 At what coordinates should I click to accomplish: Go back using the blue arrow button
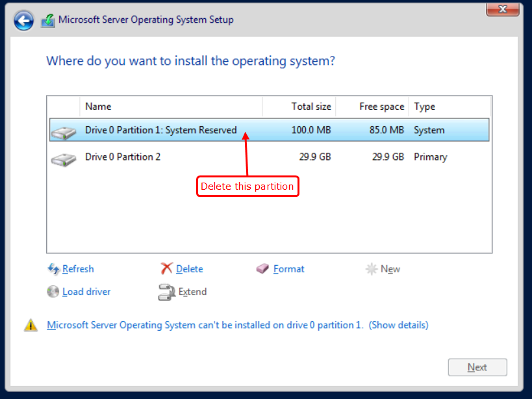[23, 21]
